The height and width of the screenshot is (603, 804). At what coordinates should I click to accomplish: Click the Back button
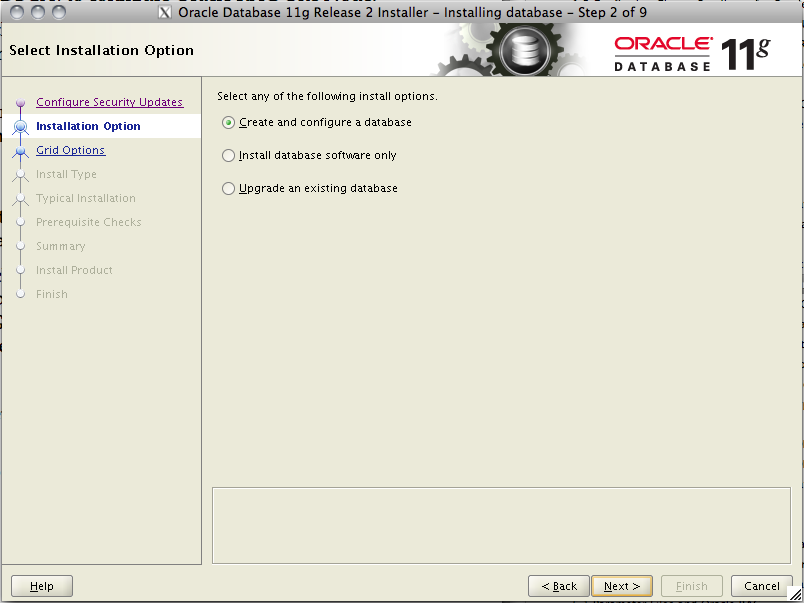click(x=558, y=586)
